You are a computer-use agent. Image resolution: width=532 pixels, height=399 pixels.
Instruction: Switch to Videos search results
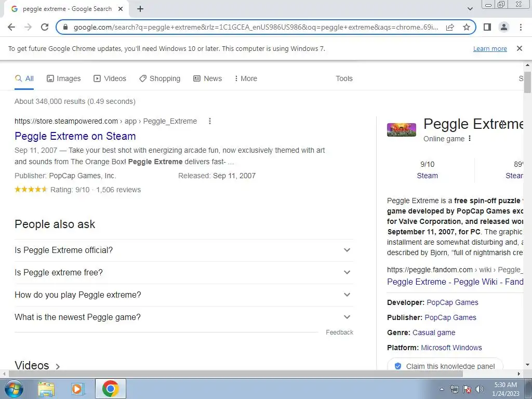pos(110,78)
